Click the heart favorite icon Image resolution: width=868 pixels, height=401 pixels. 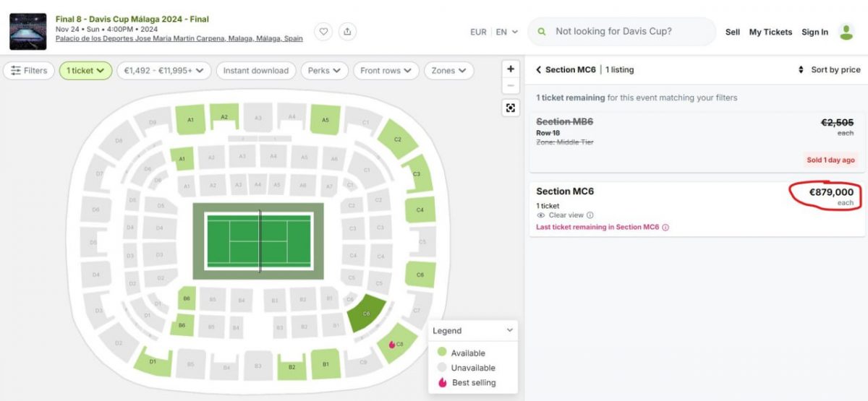point(323,31)
